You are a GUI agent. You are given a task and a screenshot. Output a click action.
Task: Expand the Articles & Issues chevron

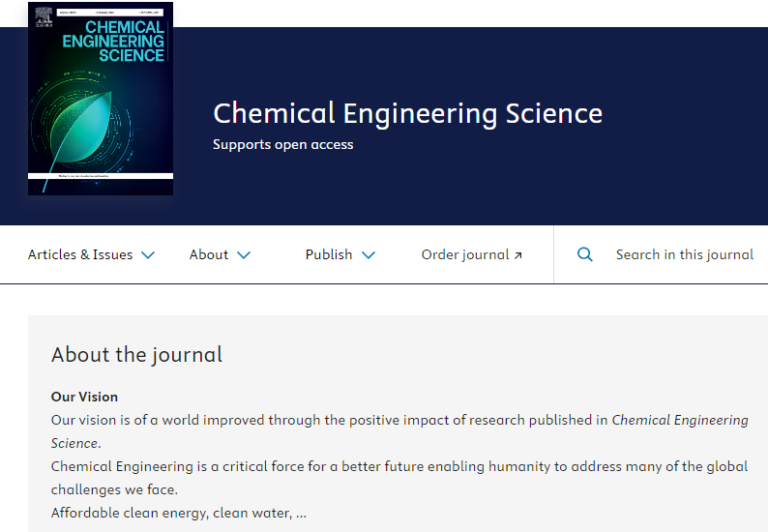(148, 254)
